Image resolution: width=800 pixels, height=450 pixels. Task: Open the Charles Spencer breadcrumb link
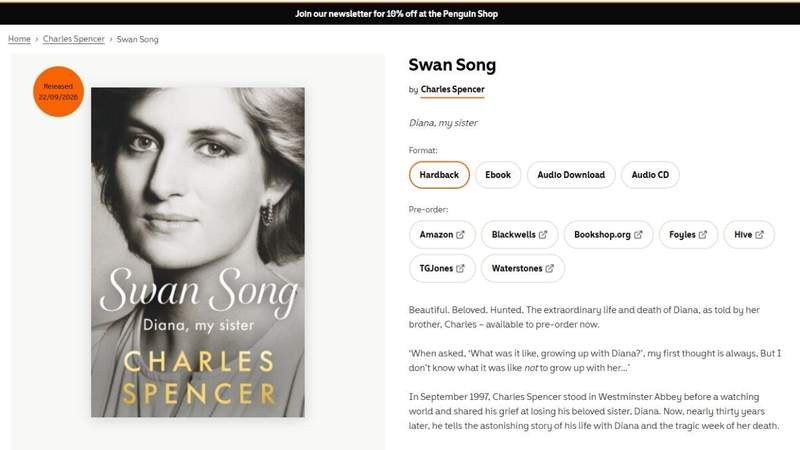(73, 39)
